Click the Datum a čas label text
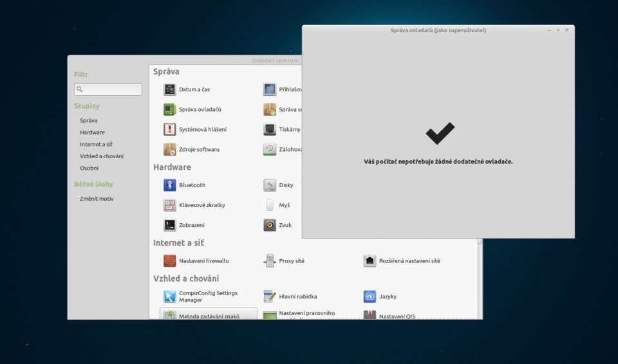 pos(194,89)
